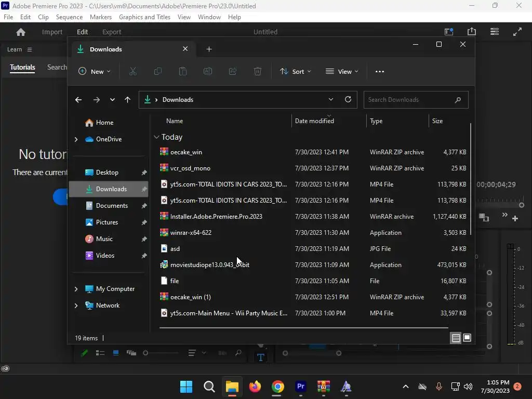This screenshot has height=399, width=532.
Task: Open recent locations dropdown chevron
Action: click(x=112, y=100)
